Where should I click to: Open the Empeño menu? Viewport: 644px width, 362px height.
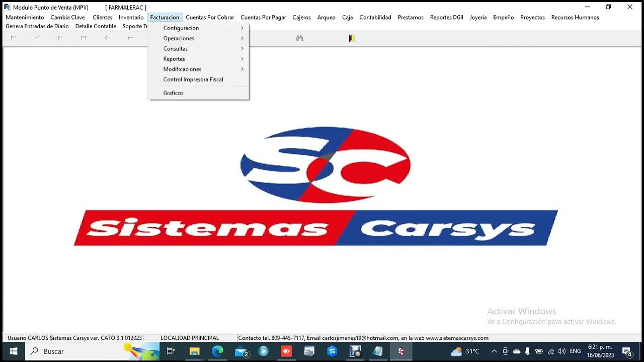(x=503, y=17)
